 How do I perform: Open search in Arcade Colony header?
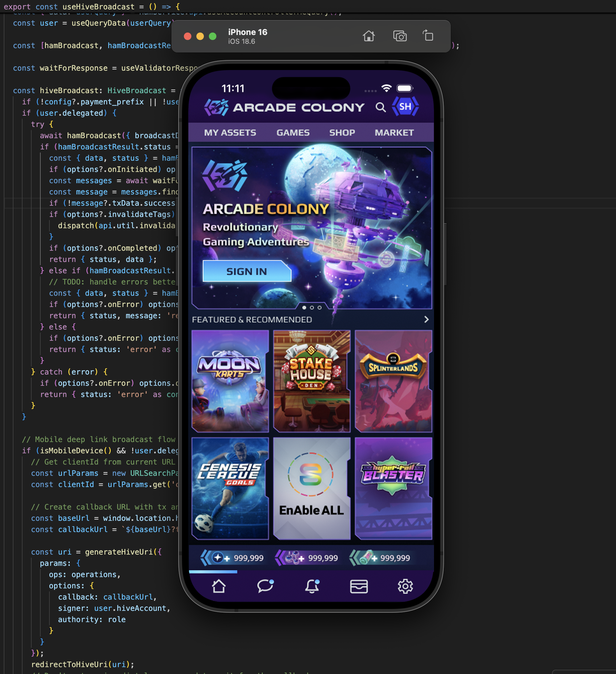381,107
